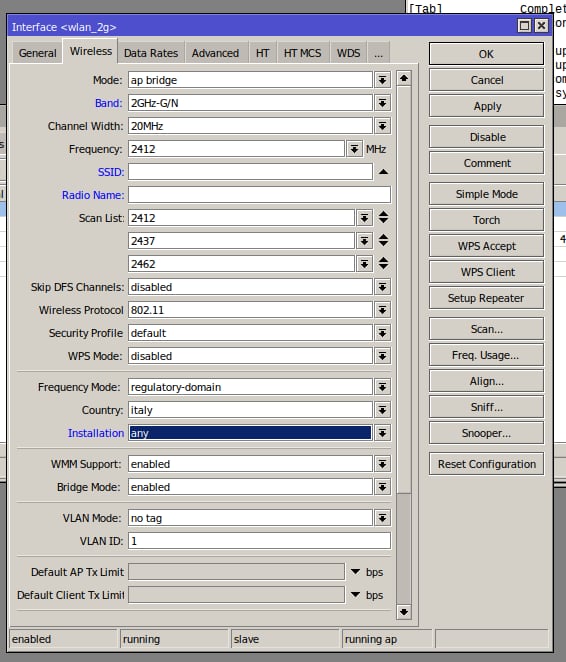The height and width of the screenshot is (662, 566).
Task: Click the up/down stepper next to Scan List 2462
Action: [x=383, y=263]
